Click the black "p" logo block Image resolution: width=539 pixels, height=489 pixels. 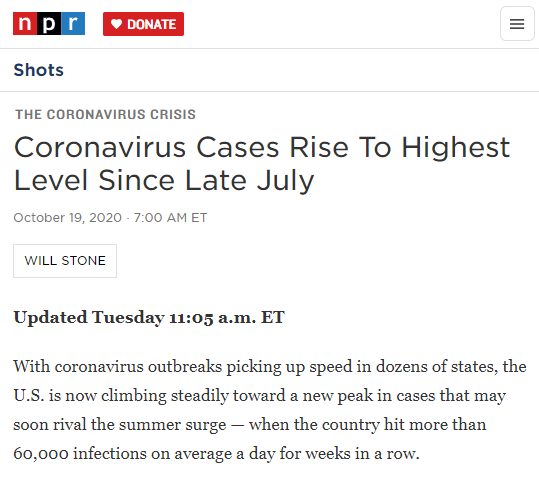(x=49, y=23)
